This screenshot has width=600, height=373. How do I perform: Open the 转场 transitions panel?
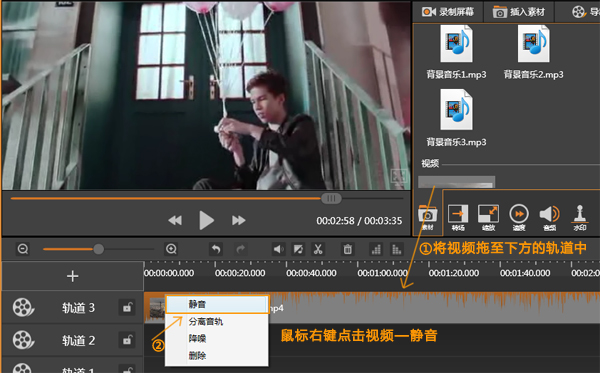pos(458,218)
